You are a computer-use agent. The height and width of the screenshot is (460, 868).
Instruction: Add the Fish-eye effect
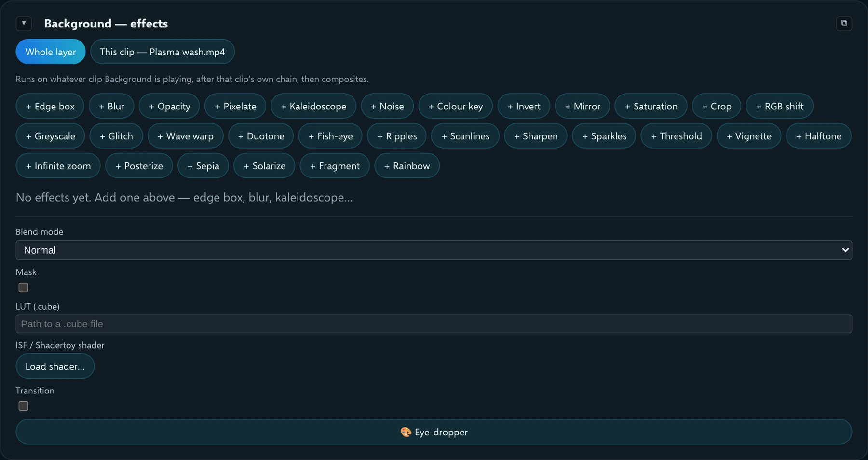coord(330,136)
